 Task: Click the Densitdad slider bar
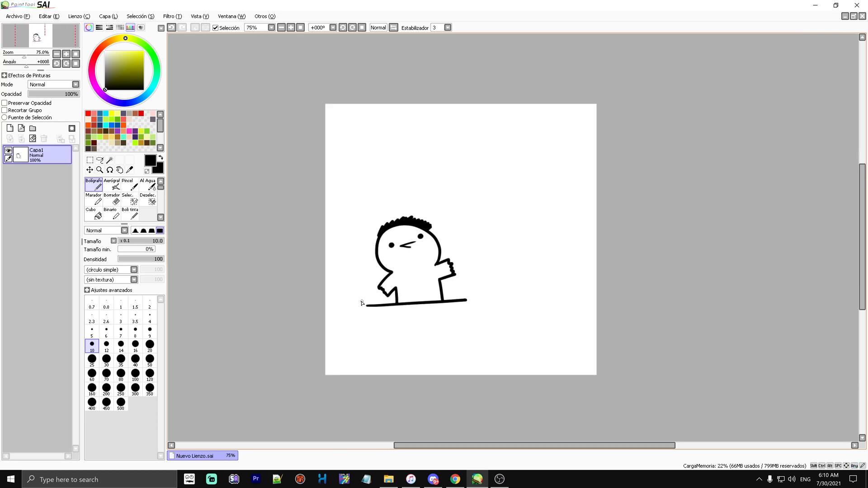[x=141, y=259]
